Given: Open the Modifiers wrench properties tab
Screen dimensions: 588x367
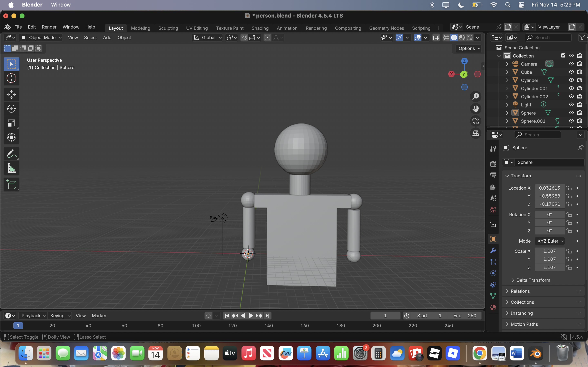Looking at the screenshot, I should click(493, 251).
